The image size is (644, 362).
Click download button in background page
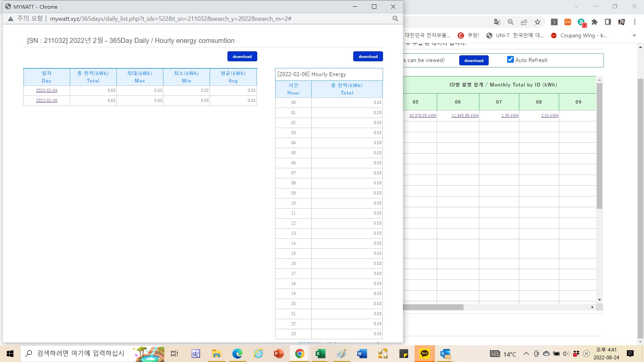coord(474,60)
